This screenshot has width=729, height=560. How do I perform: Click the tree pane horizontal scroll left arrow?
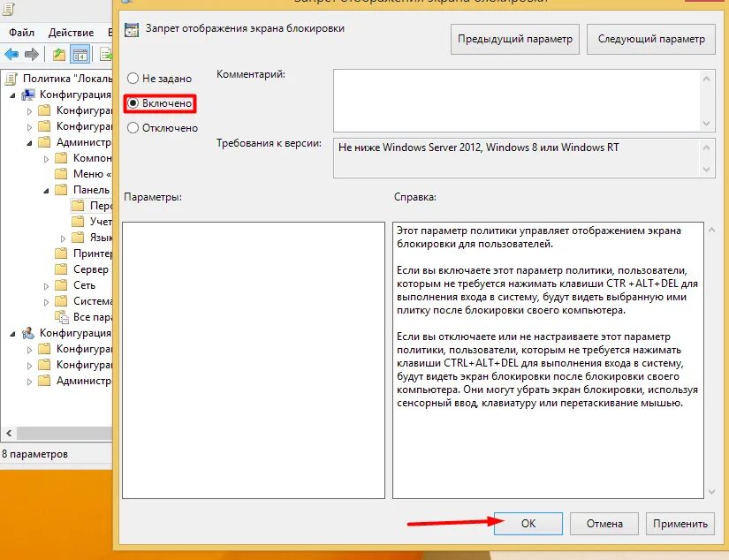pyautogui.click(x=9, y=433)
